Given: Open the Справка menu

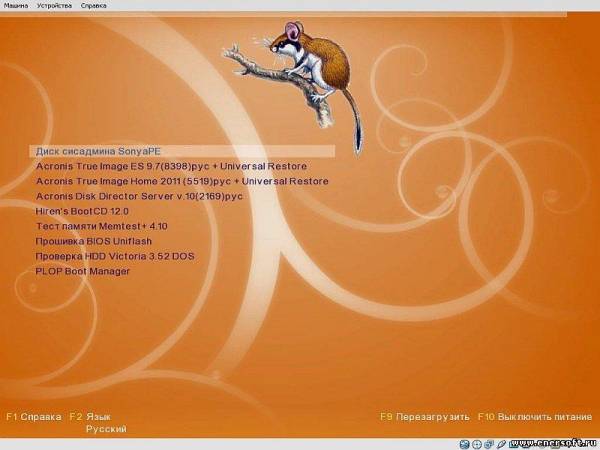Looking at the screenshot, I should tap(94, 5).
